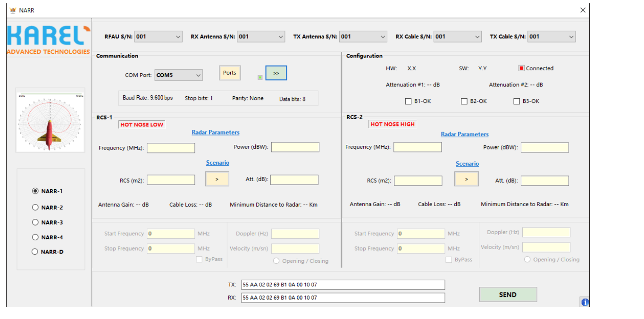Click the >> connect button
The image size is (644, 319).
tap(276, 73)
